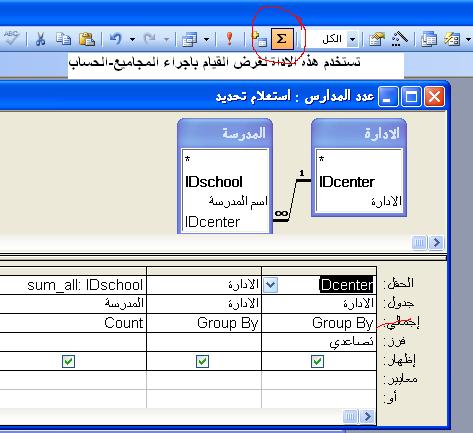Image resolution: width=473 pixels, height=433 pixels.
Task: Click the Paste clipboard icon
Action: 87,39
